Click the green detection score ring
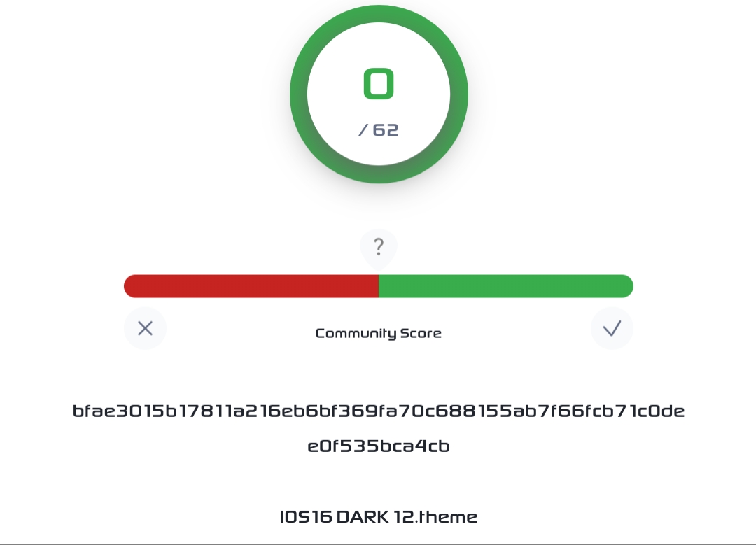756x545 pixels. point(300,94)
